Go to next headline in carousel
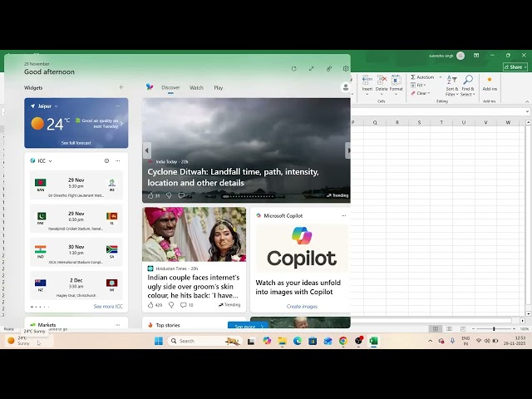Viewport: 532px width, 399px height. point(347,150)
